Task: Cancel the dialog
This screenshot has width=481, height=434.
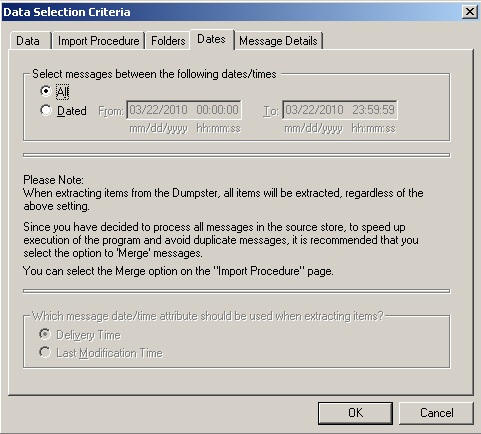Action: pyautogui.click(x=436, y=413)
